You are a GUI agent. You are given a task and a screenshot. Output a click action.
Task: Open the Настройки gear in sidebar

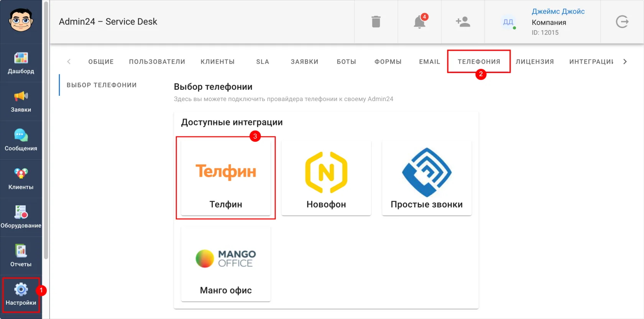pyautogui.click(x=21, y=294)
